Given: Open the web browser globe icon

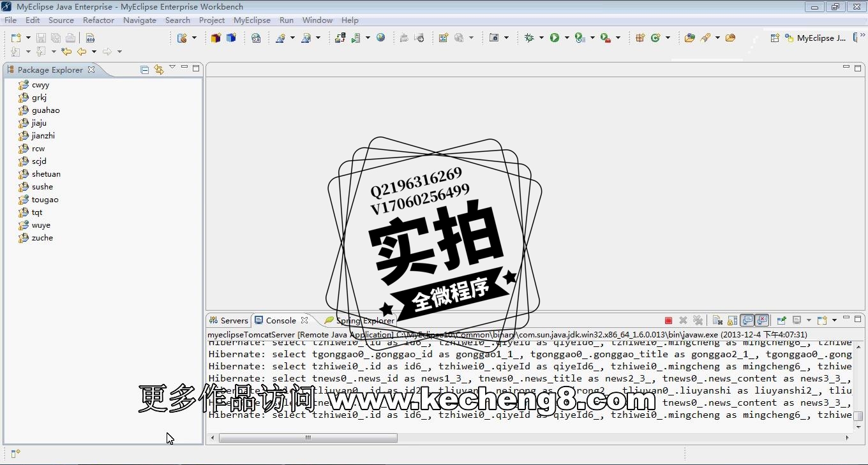Looking at the screenshot, I should pyautogui.click(x=381, y=38).
